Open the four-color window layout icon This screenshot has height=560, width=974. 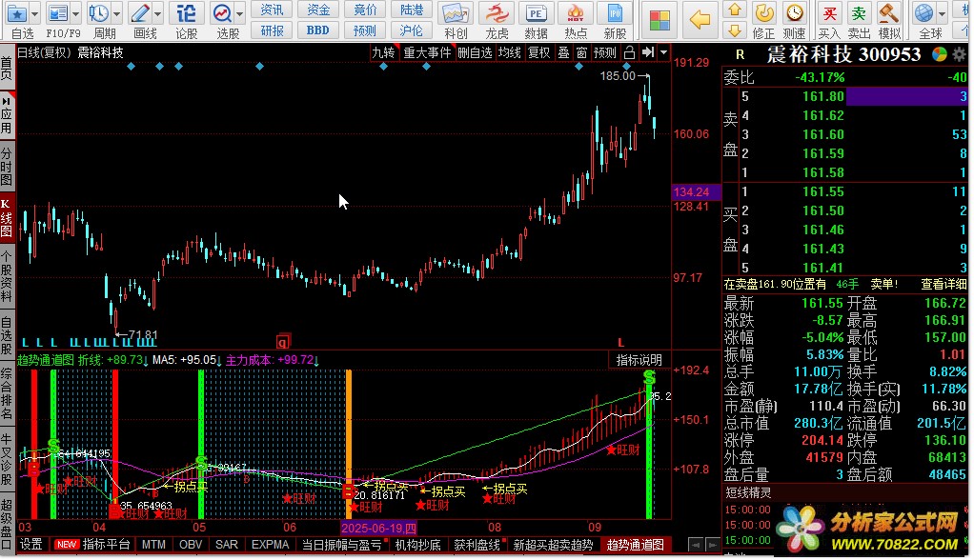658,19
